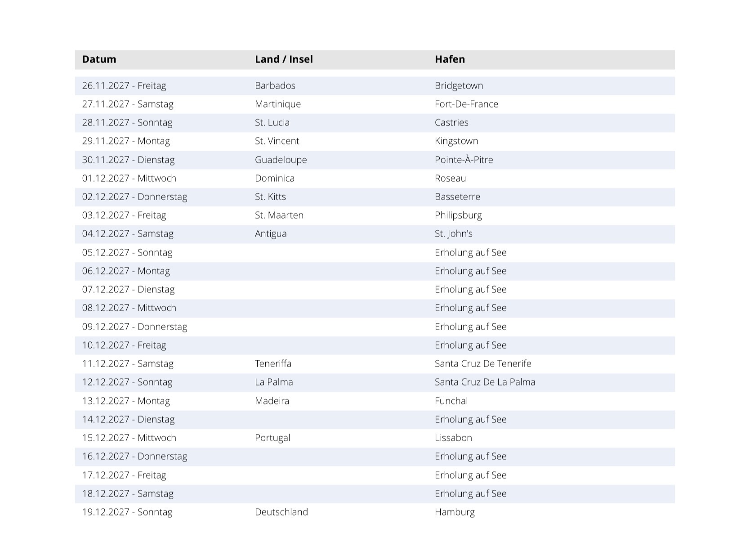Screen dimensions: 750x560
Task: Click the La Palma island cell
Action: click(273, 382)
